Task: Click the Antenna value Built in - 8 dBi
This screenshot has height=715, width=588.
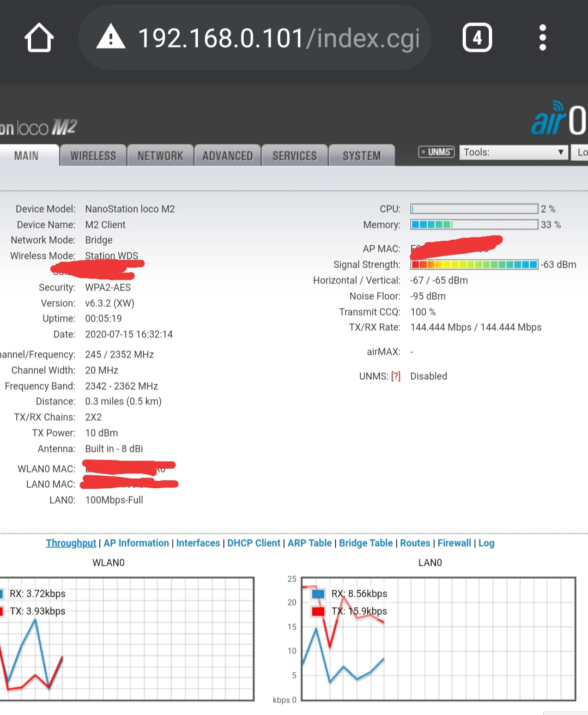Action: (x=114, y=449)
